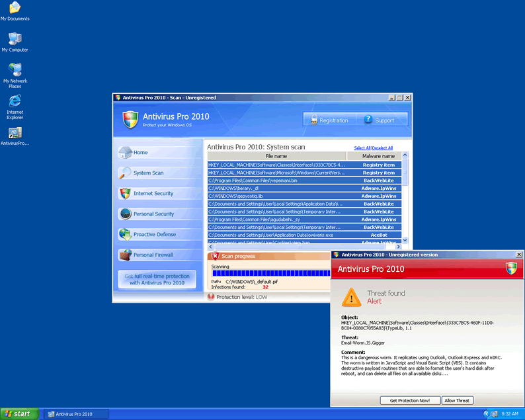Open the Windows Start menu
Viewport: 525px width, 420px height.
19,414
